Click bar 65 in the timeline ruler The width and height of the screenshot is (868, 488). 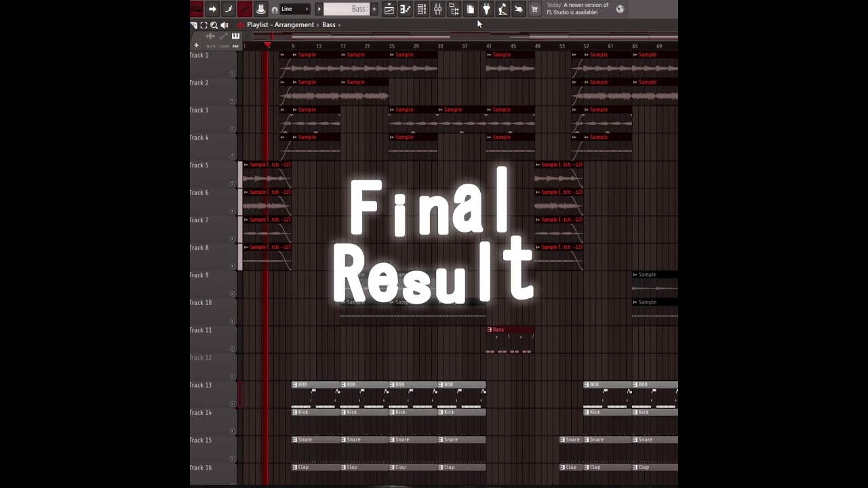[x=635, y=46]
